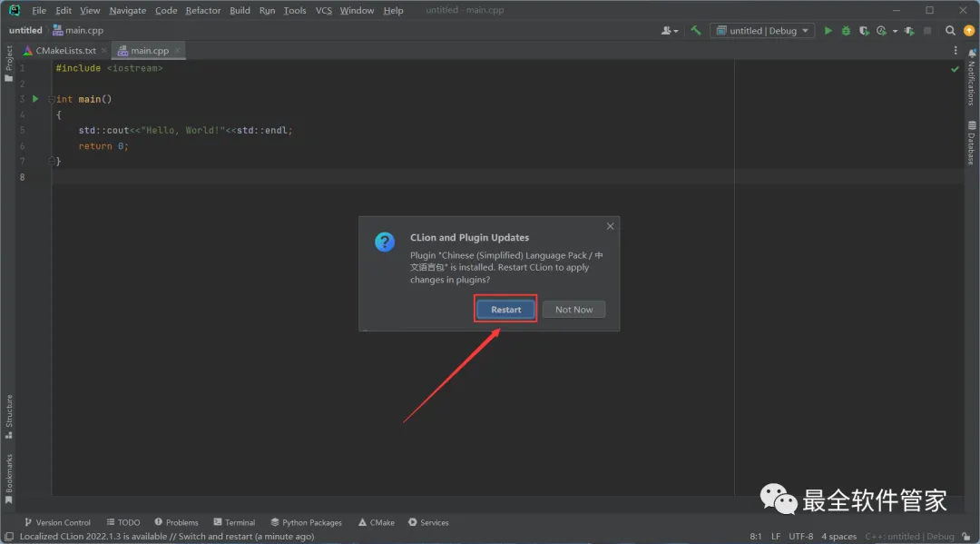Click the orange update arrow icon

pos(969,31)
